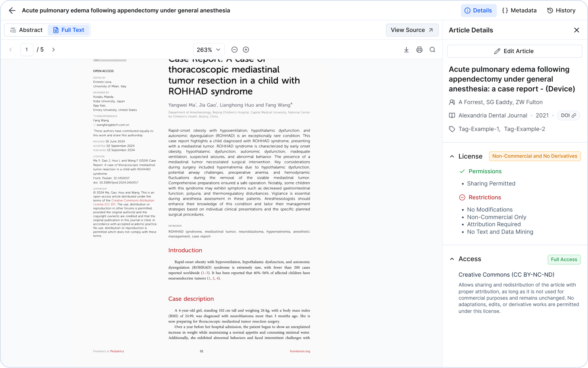Open the DOI link
This screenshot has height=368, width=588.
[x=568, y=116]
